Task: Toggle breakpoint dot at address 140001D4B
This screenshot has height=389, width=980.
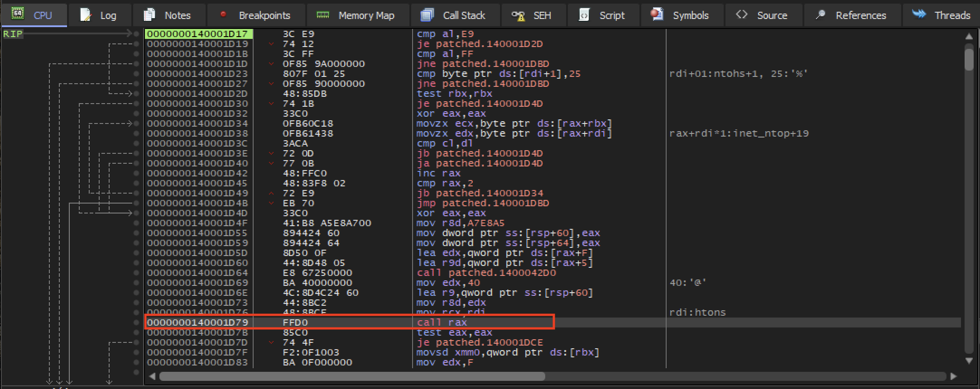Action: point(136,203)
